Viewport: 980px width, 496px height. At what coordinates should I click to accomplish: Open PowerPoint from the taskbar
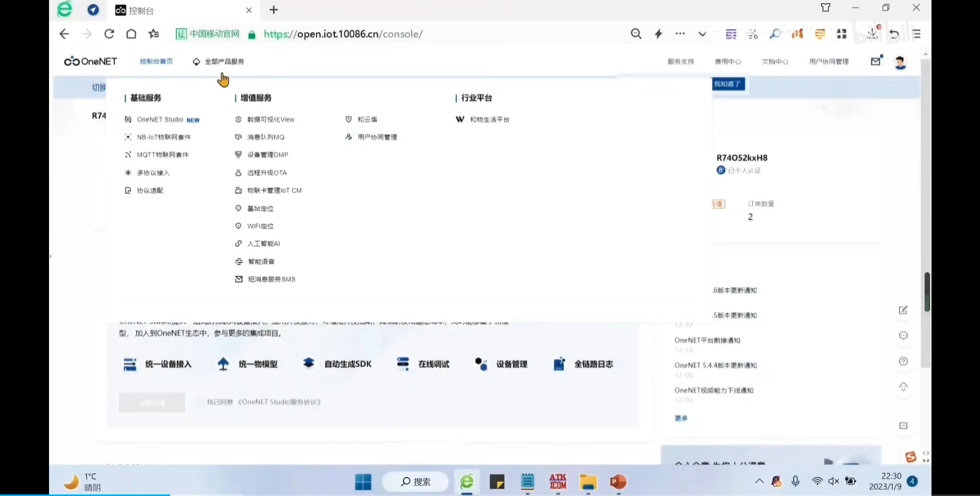pos(618,482)
